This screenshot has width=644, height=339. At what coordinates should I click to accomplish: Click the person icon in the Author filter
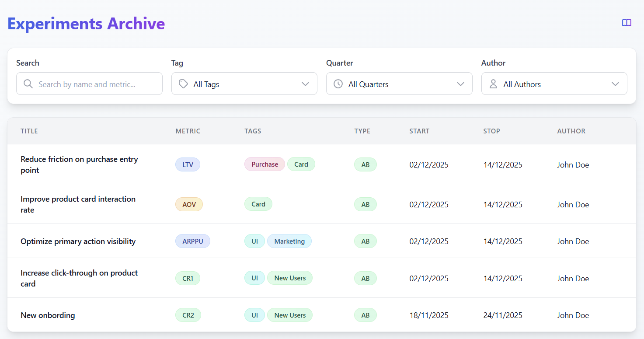pyautogui.click(x=493, y=84)
